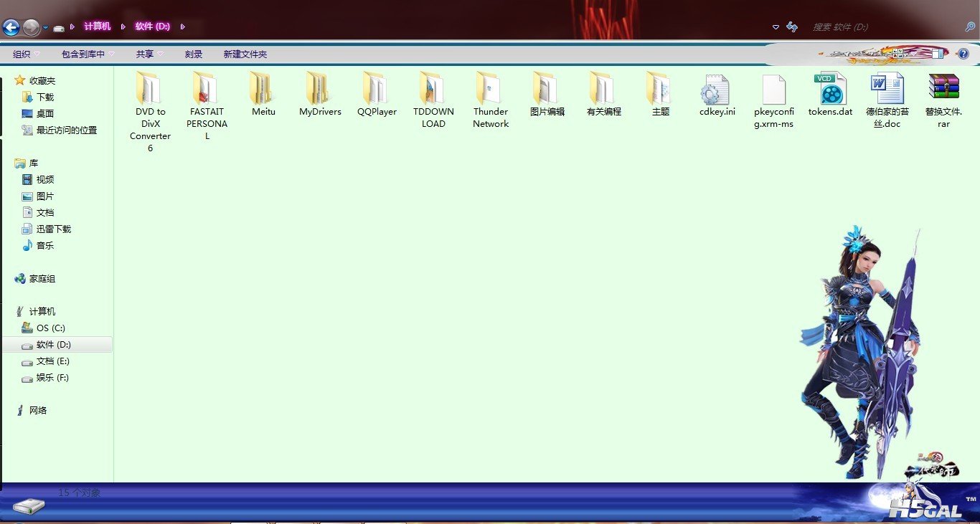980x524 pixels.
Task: Select the MyDrivers folder icon
Action: (319, 88)
